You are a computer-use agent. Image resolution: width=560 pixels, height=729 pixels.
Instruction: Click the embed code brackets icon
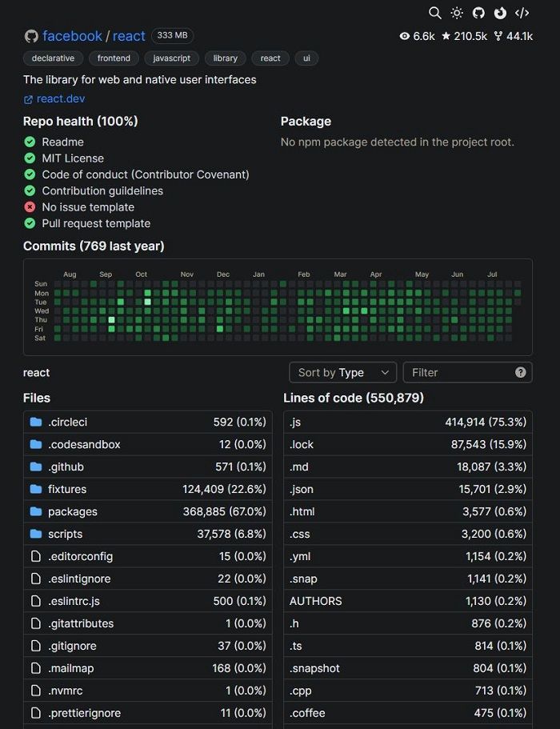522,13
